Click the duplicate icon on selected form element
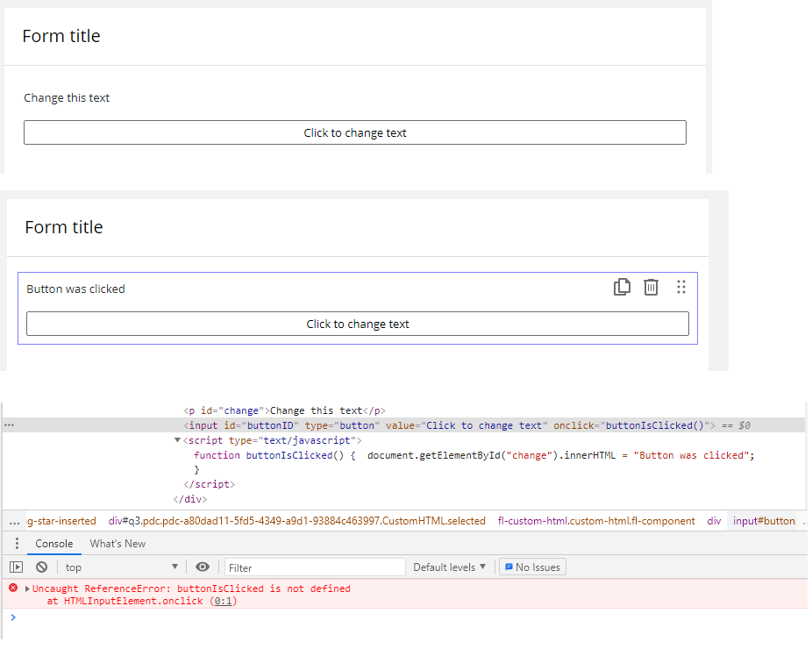 pyautogui.click(x=622, y=287)
